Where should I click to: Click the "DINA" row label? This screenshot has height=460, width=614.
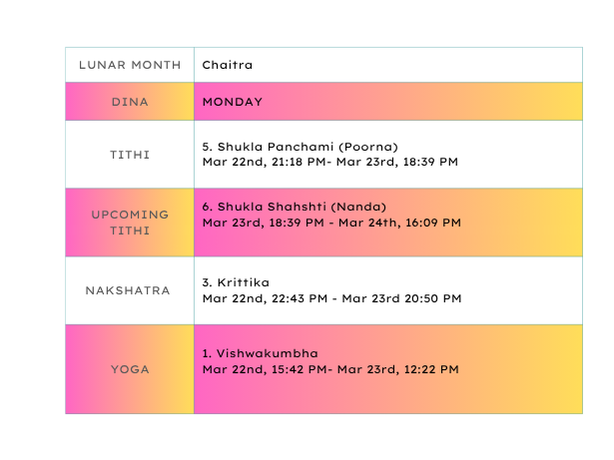130,102
